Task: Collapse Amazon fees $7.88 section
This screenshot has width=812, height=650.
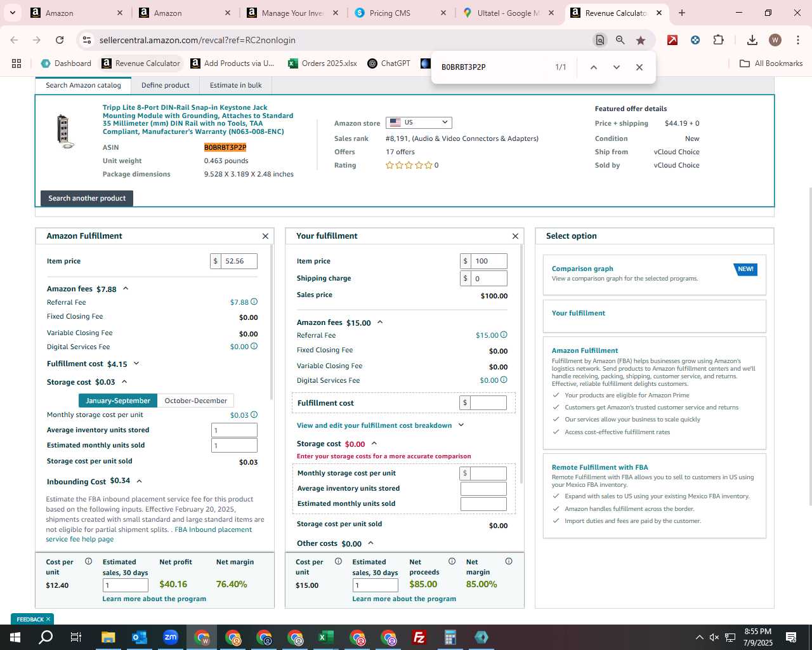Action: pos(126,289)
